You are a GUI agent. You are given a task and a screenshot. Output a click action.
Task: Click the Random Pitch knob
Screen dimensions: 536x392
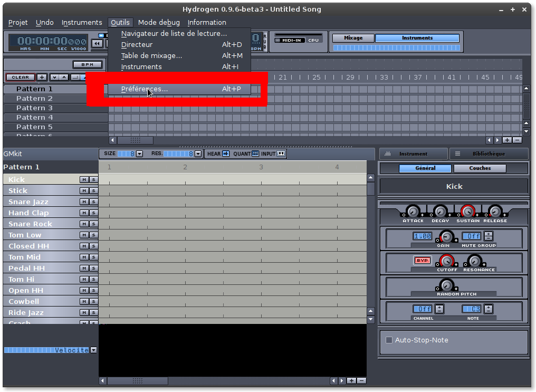coord(446,285)
